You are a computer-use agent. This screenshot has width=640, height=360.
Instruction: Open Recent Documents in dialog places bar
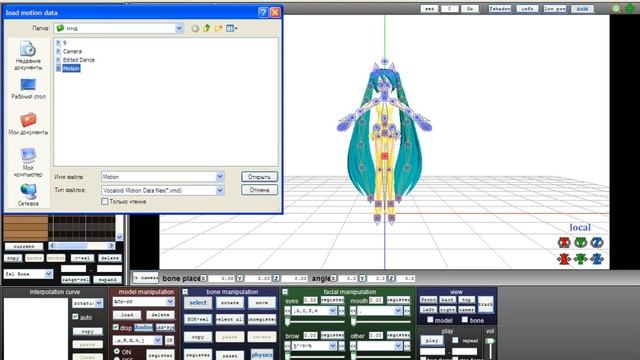click(28, 56)
